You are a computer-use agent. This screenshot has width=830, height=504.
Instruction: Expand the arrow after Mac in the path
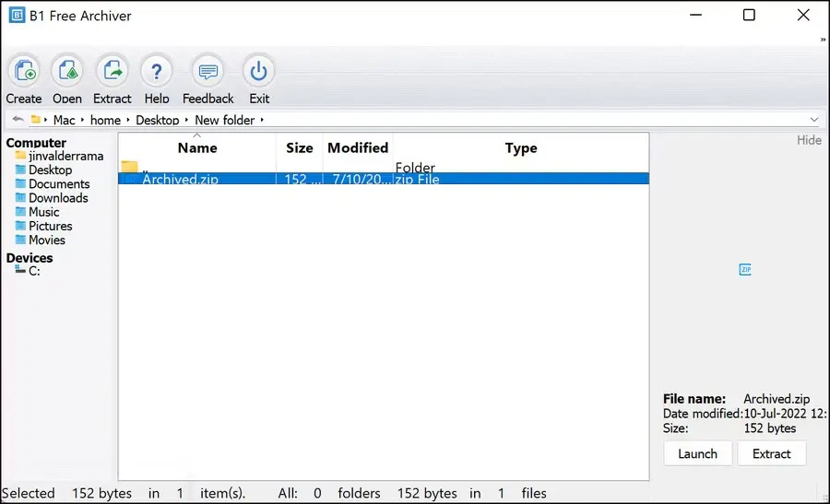point(82,120)
